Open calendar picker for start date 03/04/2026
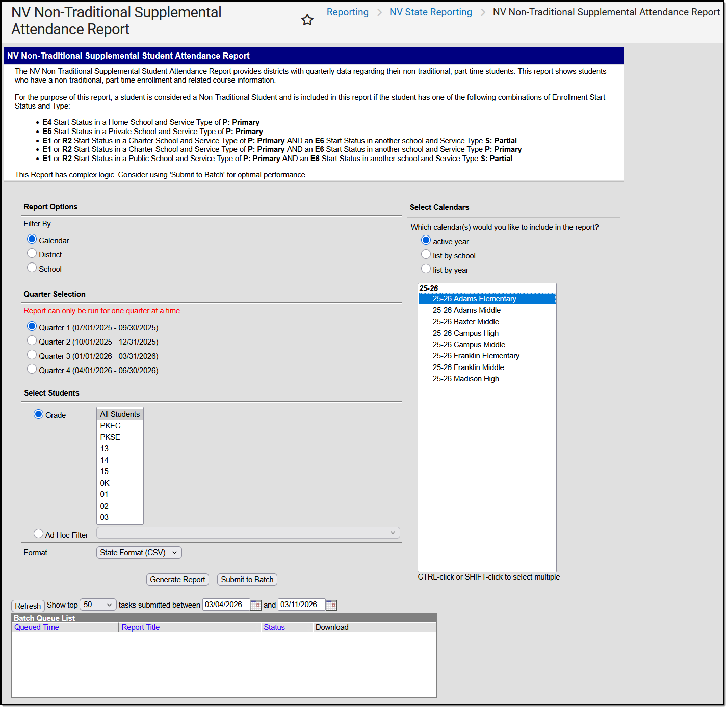The image size is (728, 709). coord(256,605)
